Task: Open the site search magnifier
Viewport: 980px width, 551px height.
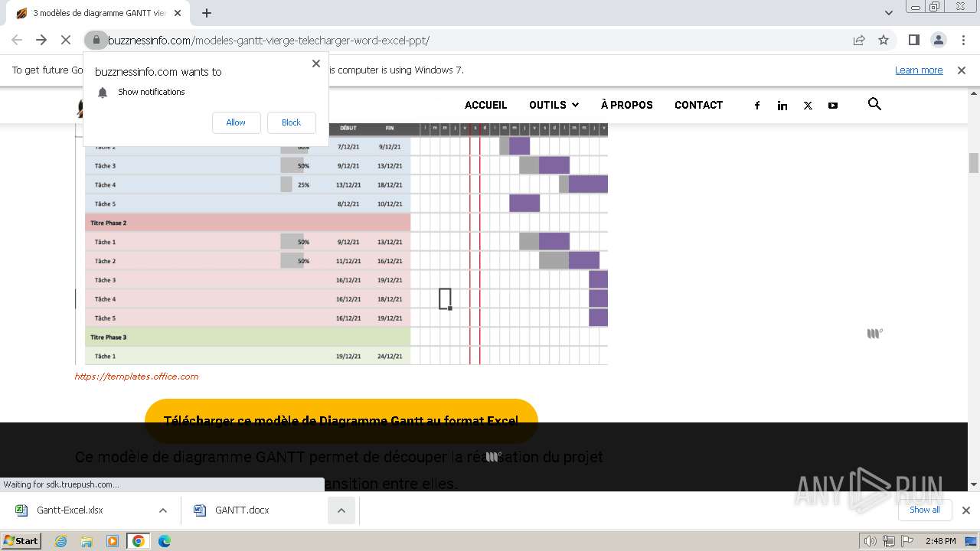Action: click(874, 104)
